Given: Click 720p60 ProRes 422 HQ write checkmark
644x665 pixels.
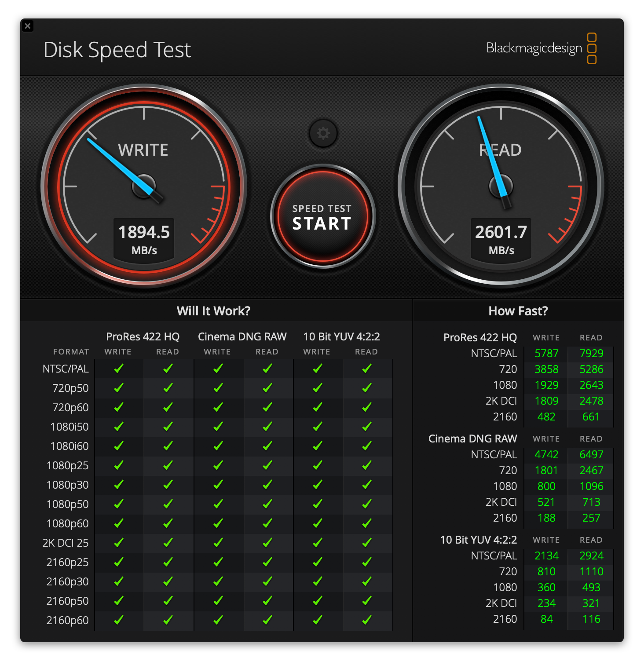Looking at the screenshot, I should coord(118,407).
